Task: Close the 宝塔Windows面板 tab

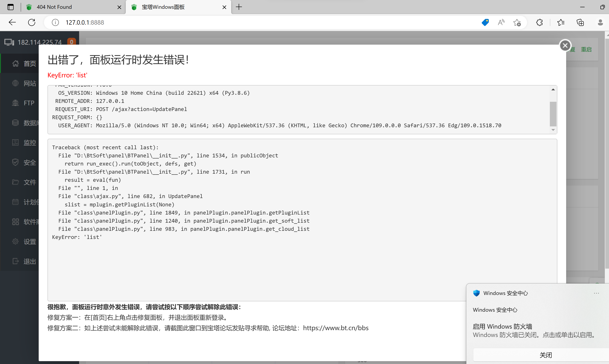Action: tap(224, 7)
